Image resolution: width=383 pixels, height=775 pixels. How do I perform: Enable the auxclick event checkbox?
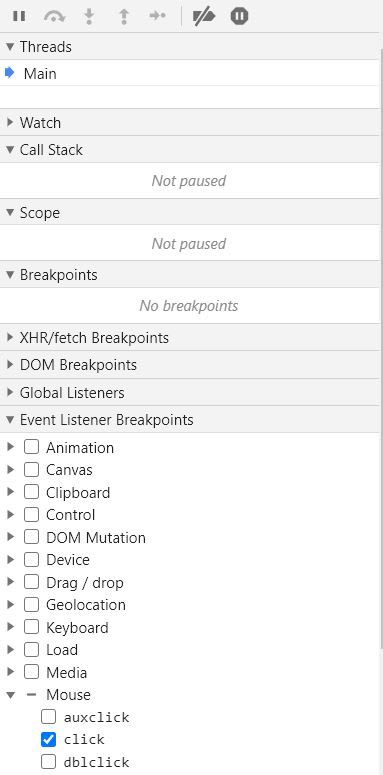[x=48, y=717]
